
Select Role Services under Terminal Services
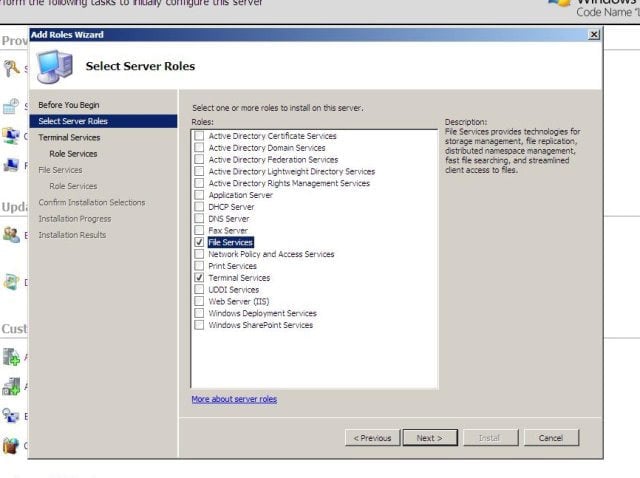coord(73,154)
